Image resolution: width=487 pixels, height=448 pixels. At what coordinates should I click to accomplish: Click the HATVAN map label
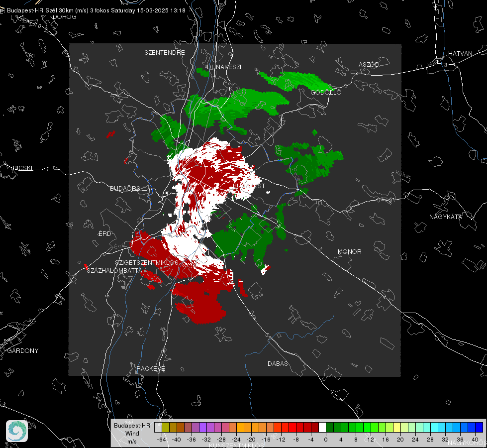point(460,54)
